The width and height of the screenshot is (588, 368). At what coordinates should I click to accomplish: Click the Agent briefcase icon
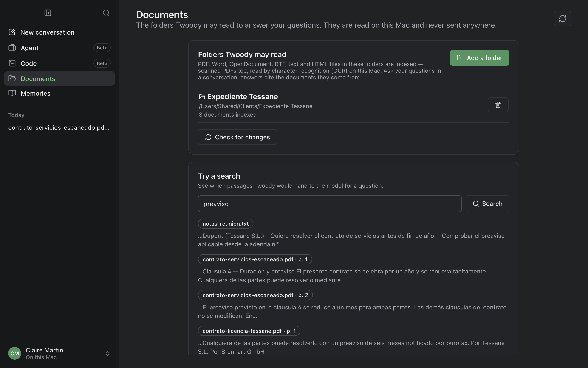[12, 47]
